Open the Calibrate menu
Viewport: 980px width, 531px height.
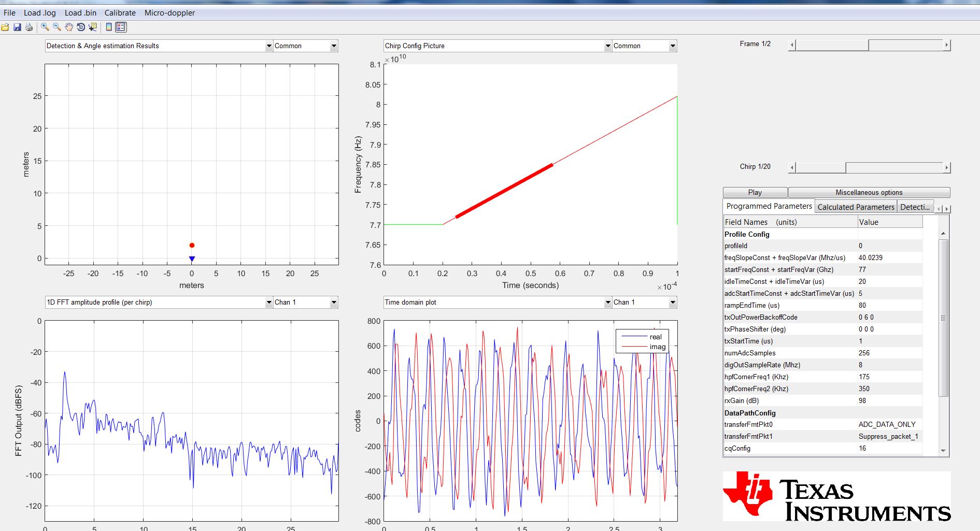click(x=120, y=13)
